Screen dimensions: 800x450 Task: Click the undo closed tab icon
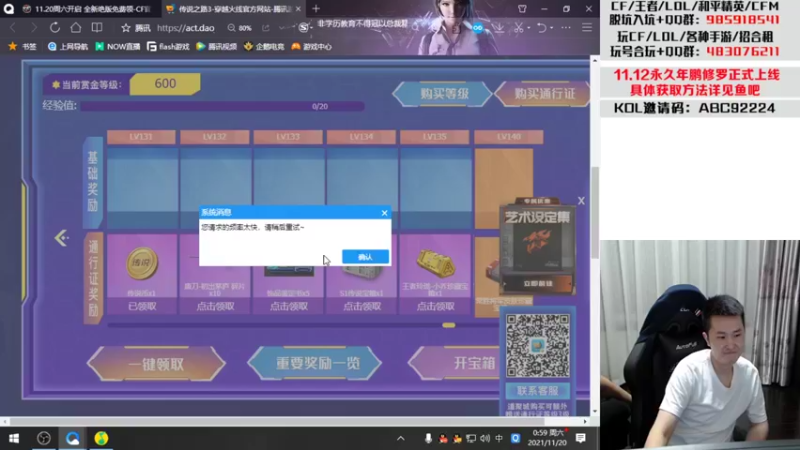[x=542, y=28]
